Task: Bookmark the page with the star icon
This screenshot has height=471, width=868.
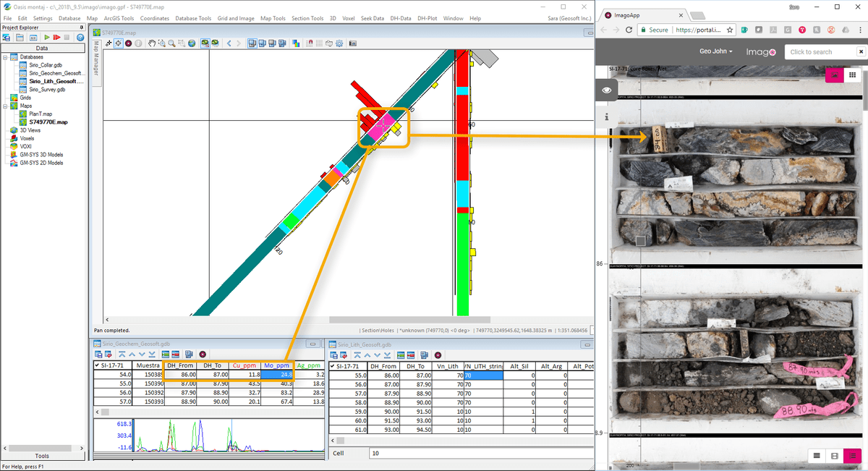Action: click(x=730, y=30)
